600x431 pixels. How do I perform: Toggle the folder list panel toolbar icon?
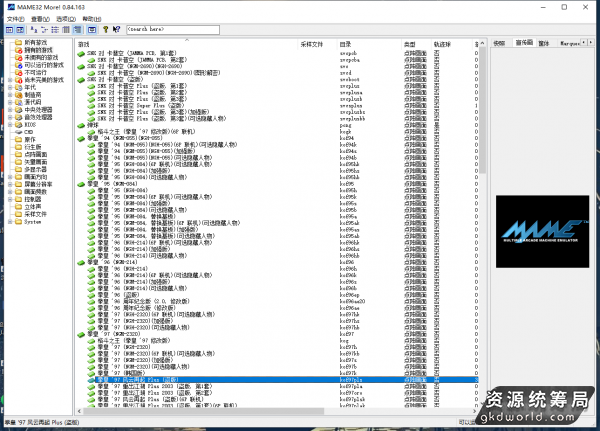(x=9, y=29)
